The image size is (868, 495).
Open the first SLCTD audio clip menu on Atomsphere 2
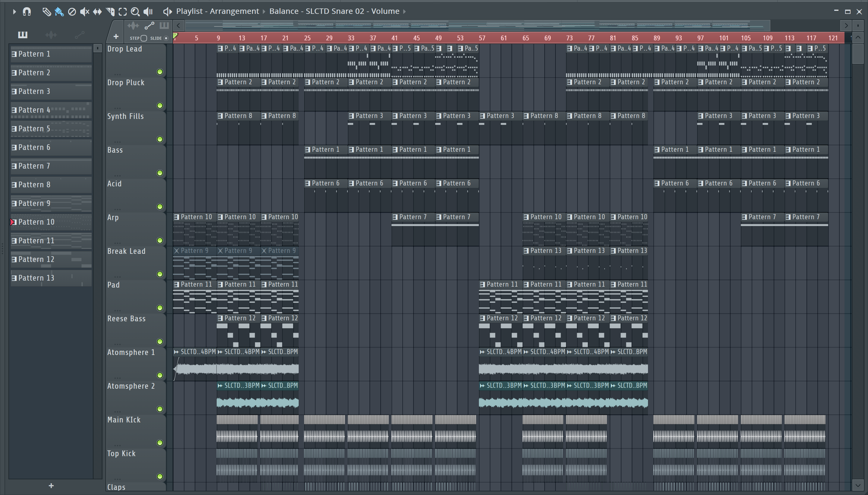click(x=220, y=385)
